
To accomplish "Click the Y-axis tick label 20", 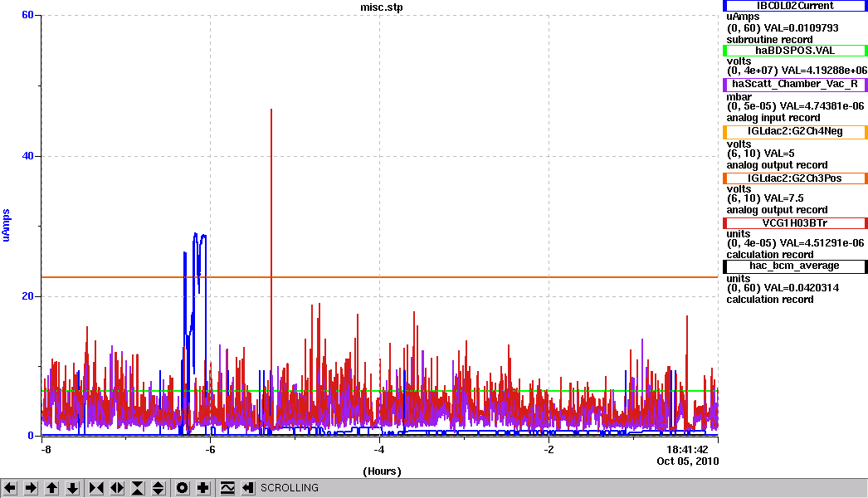I will coord(27,296).
